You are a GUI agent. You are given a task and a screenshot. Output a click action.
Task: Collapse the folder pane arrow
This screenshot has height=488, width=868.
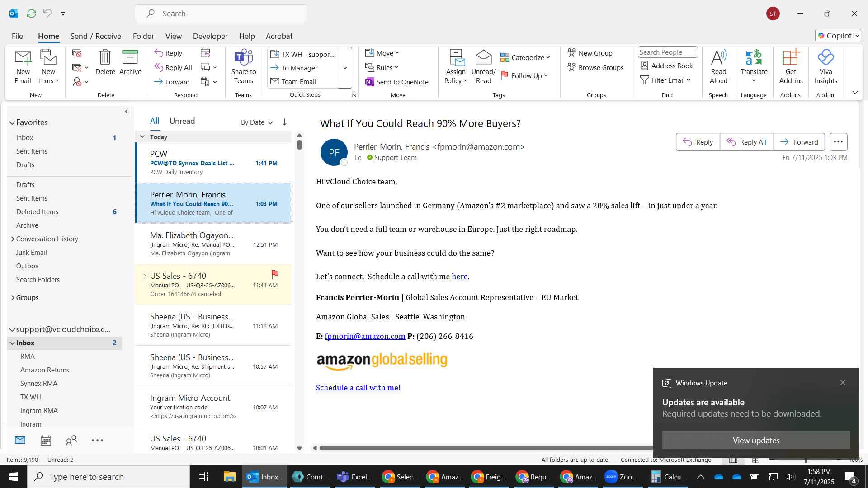pyautogui.click(x=126, y=112)
